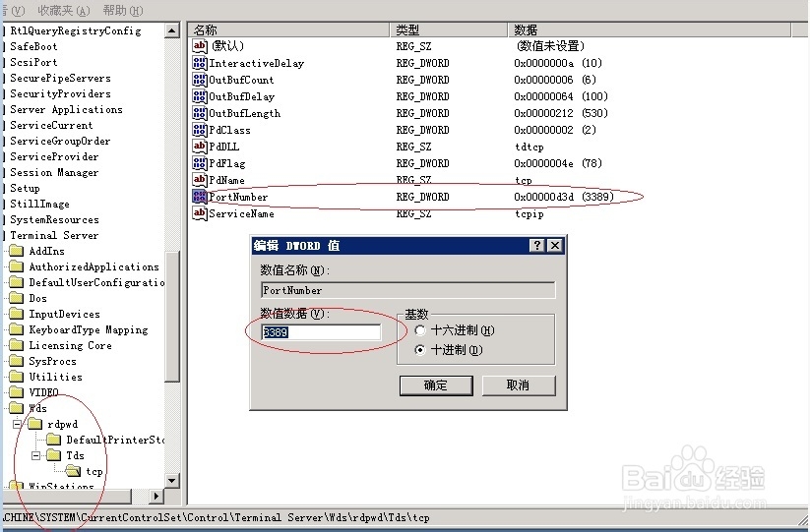This screenshot has width=810, height=532.
Task: Select the Terminal Server tree item
Action: (54, 235)
